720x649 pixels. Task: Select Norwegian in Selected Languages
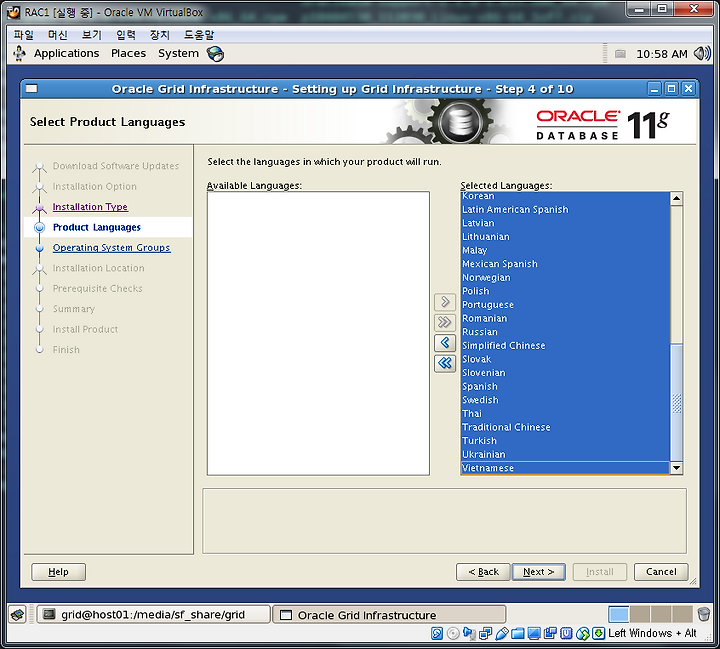565,277
